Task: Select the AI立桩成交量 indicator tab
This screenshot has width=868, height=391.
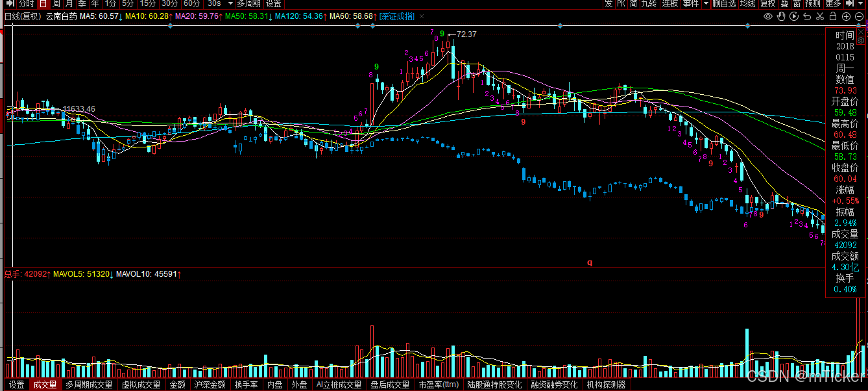Action: tap(339, 385)
